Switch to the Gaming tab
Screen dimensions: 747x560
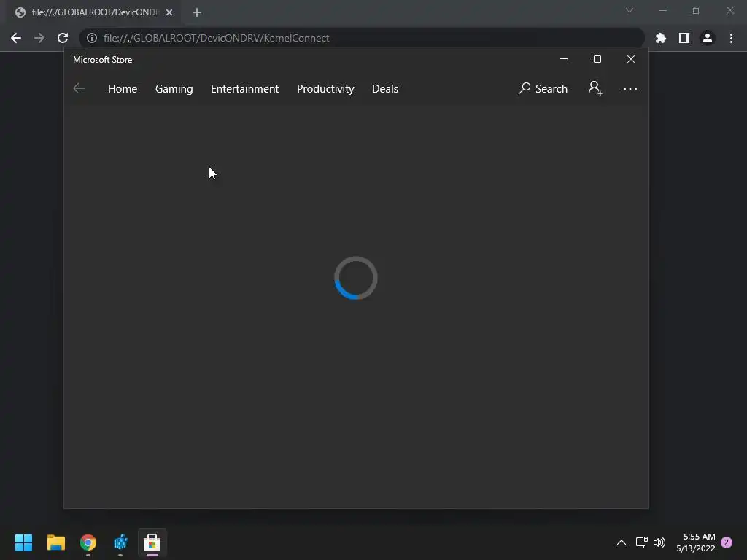[x=174, y=88]
